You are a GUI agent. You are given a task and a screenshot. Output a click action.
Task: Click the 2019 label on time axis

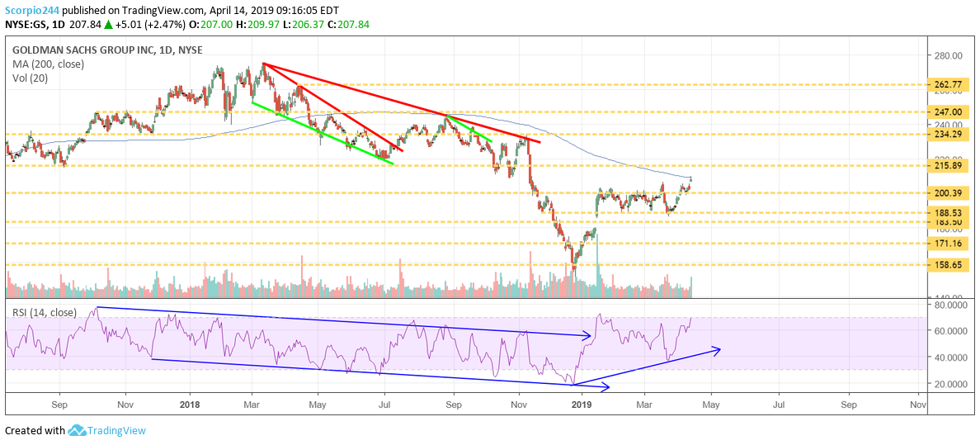pyautogui.click(x=582, y=404)
